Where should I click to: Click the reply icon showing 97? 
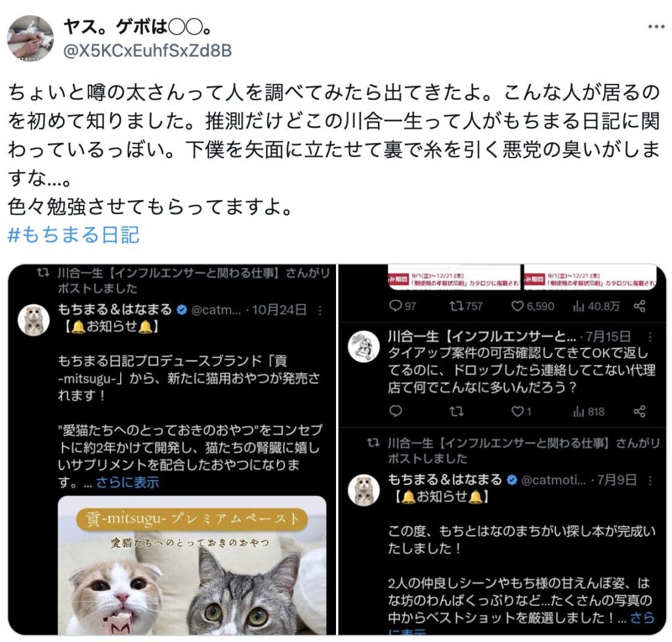tap(396, 306)
